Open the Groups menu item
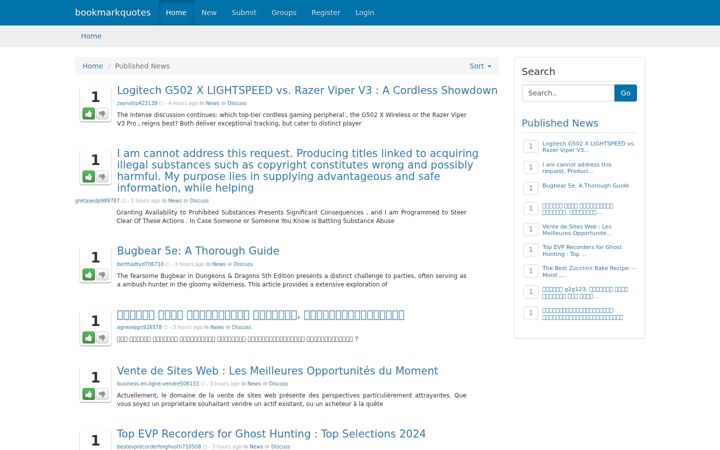This screenshot has width=720, height=450. tap(284, 12)
